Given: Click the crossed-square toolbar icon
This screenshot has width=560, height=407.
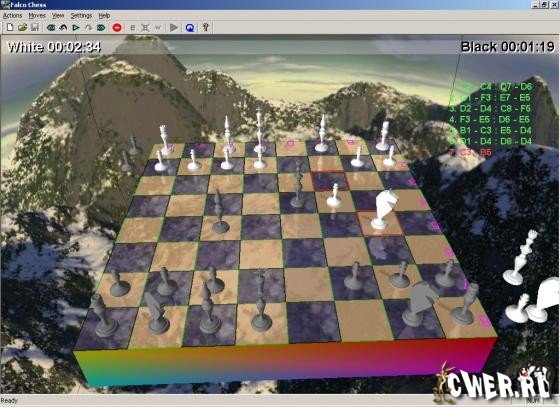Looking at the screenshot, I should [145, 27].
